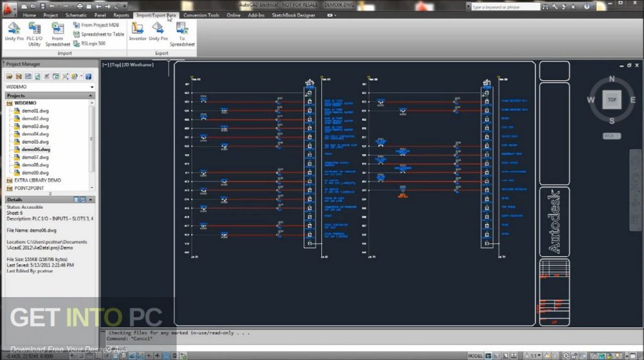The height and width of the screenshot is (360, 644).
Task: Switch to the Project tab
Action: click(50, 15)
